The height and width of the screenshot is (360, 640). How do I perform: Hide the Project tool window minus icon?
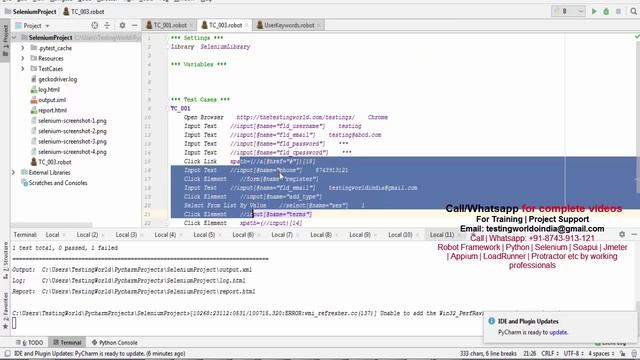135,25
